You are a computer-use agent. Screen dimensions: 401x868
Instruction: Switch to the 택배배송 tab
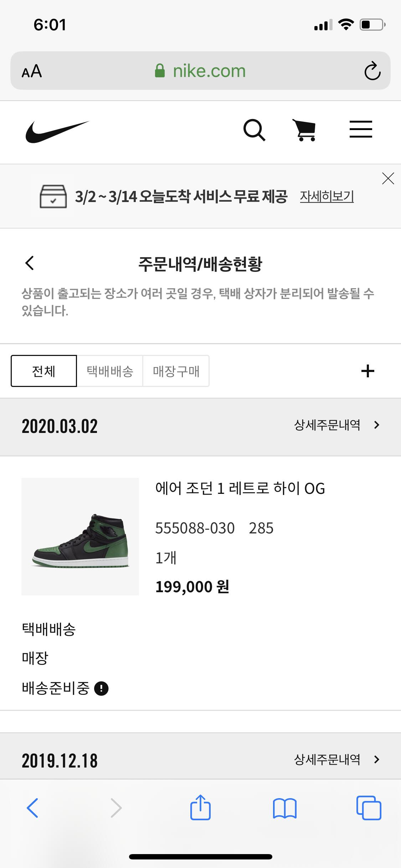(x=110, y=371)
